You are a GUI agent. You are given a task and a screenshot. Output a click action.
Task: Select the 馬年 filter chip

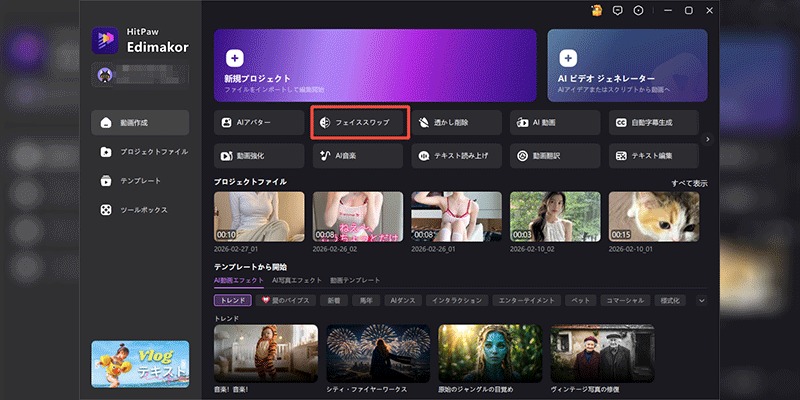pos(366,301)
